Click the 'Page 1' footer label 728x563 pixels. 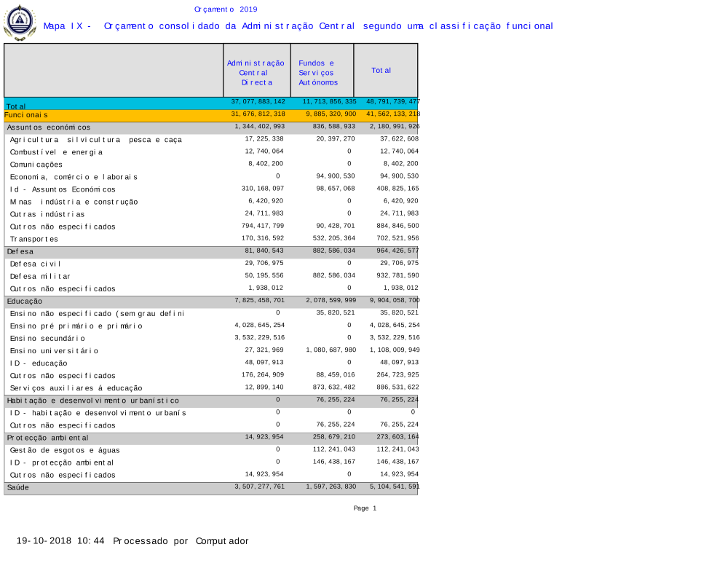click(365, 508)
